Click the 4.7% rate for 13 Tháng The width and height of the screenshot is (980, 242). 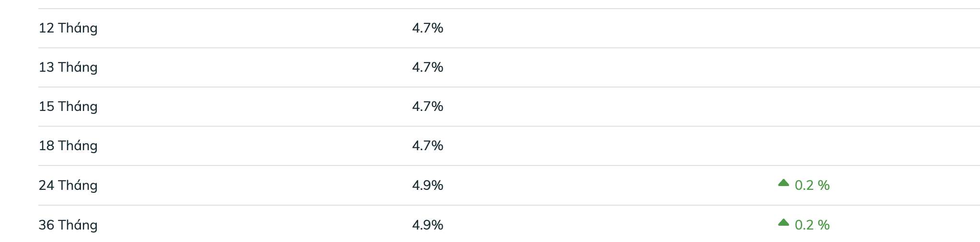click(x=428, y=67)
